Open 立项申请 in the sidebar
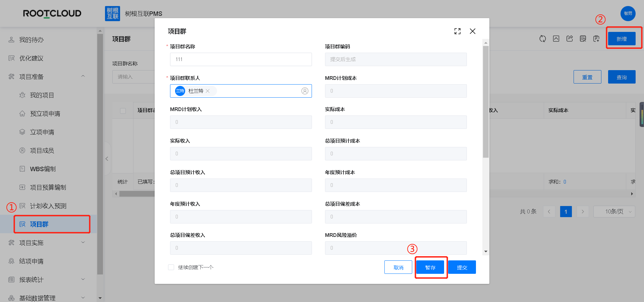The height and width of the screenshot is (302, 644). [42, 132]
